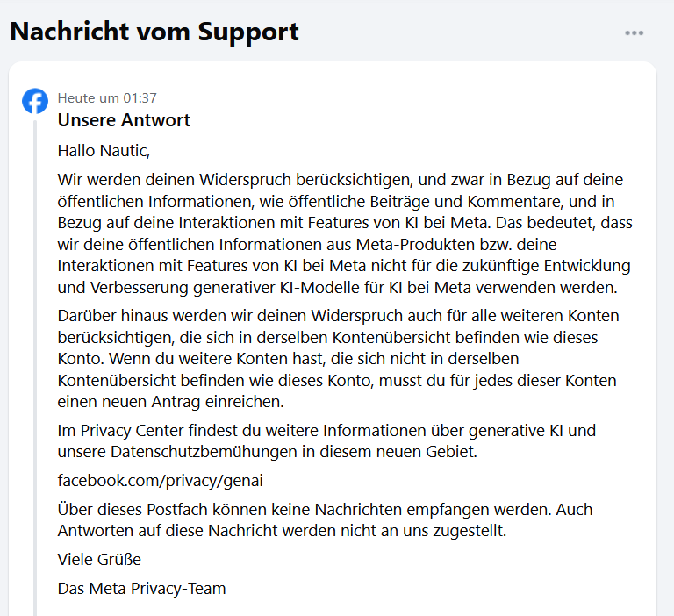
Task: Click the phrase 'einen neuen Antrag einreichen.'
Action: coord(170,402)
